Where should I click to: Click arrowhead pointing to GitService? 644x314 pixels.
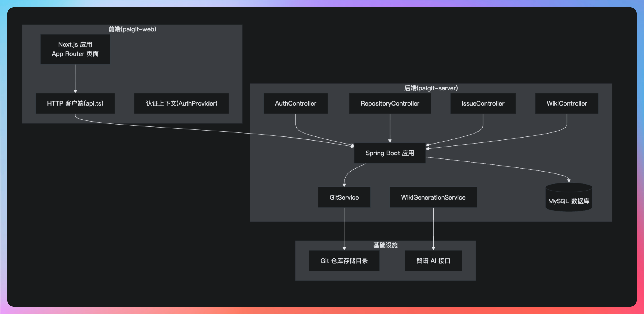(x=344, y=185)
